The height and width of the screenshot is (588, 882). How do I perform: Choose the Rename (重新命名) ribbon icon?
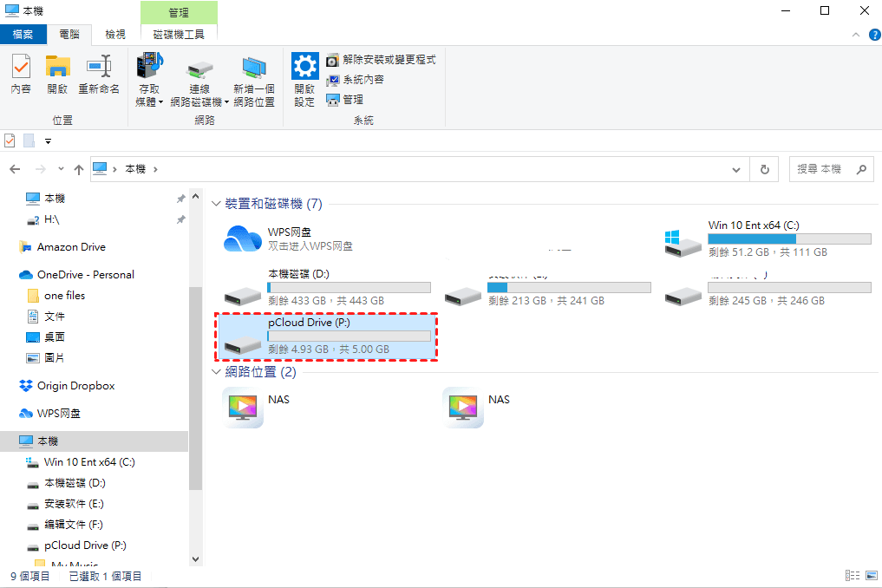click(x=99, y=74)
